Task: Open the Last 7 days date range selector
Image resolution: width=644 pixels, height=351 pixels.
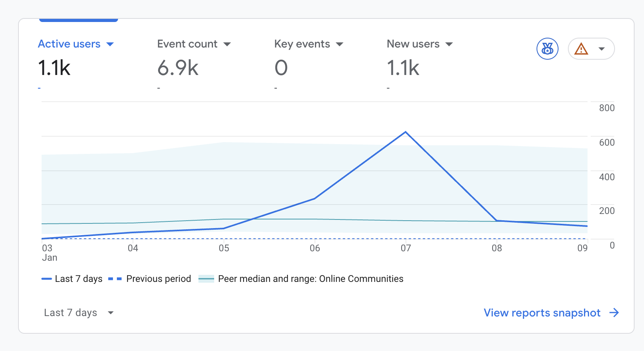Action: click(78, 313)
